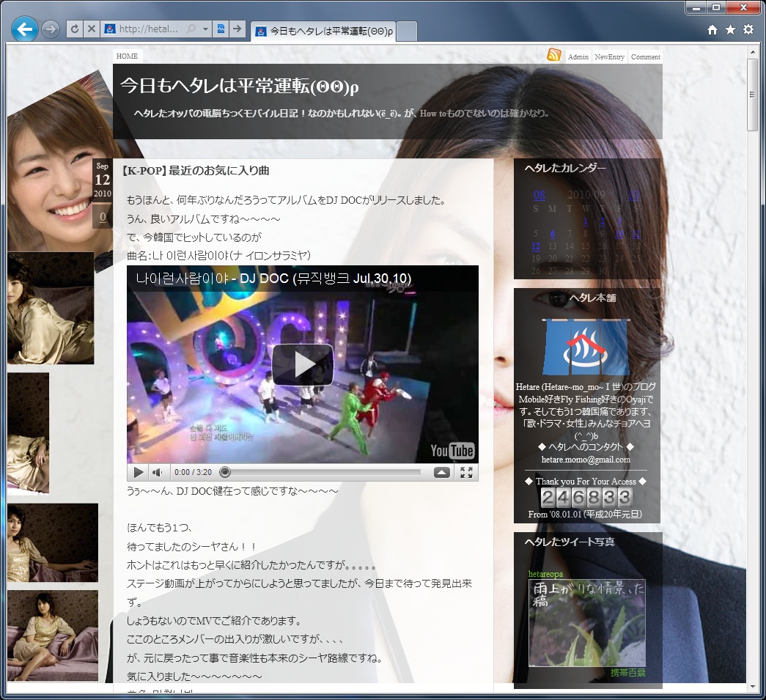
Task: Open the Comment link in the header
Action: (645, 56)
